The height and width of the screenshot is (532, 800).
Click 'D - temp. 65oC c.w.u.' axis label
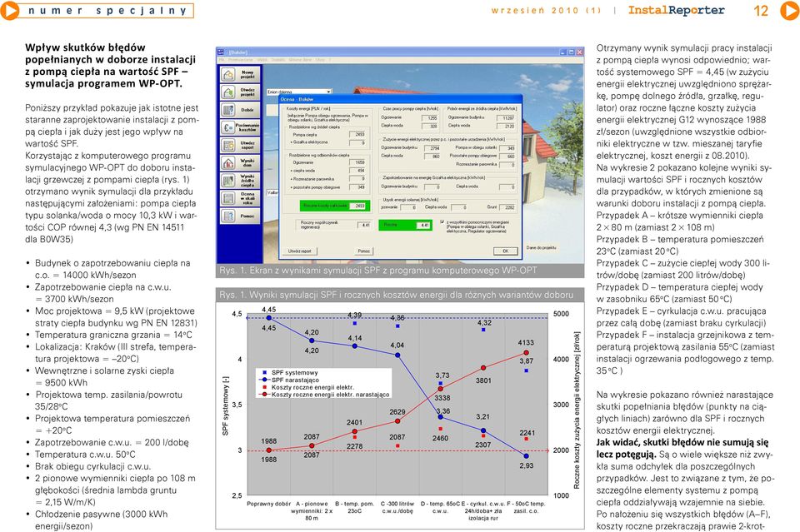coord(440,507)
